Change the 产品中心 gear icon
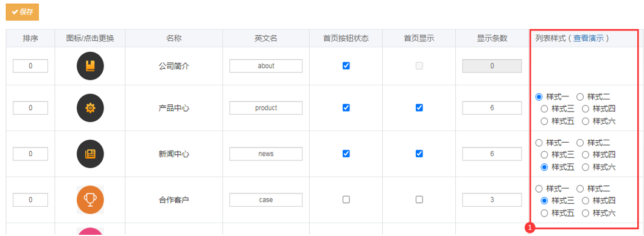Screen dimensions: 644x236 (90, 108)
